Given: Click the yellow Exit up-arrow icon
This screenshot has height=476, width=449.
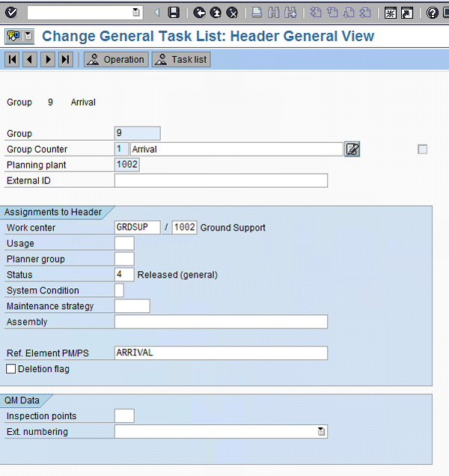Looking at the screenshot, I should click(x=216, y=13).
